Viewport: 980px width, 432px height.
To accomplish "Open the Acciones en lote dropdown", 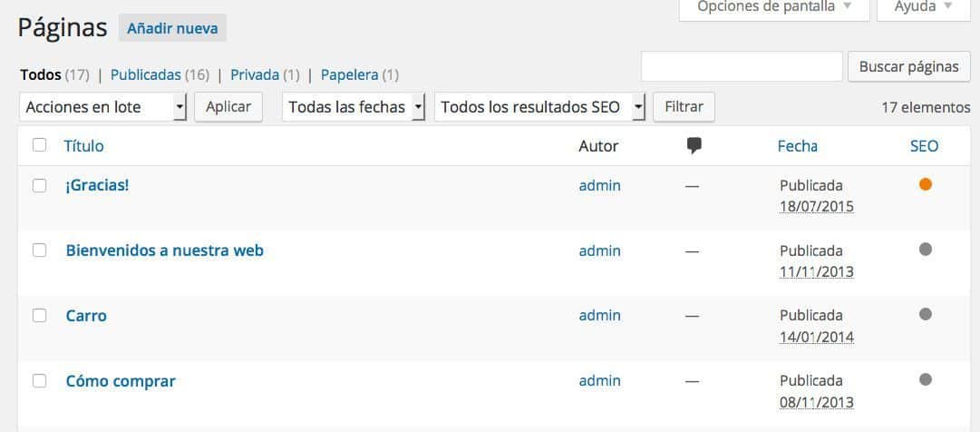I will (x=102, y=107).
